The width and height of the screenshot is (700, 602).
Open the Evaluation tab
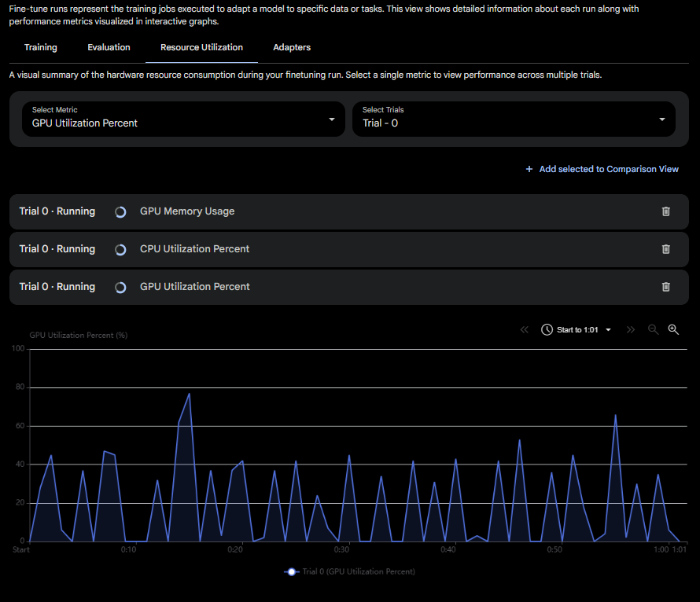point(109,47)
